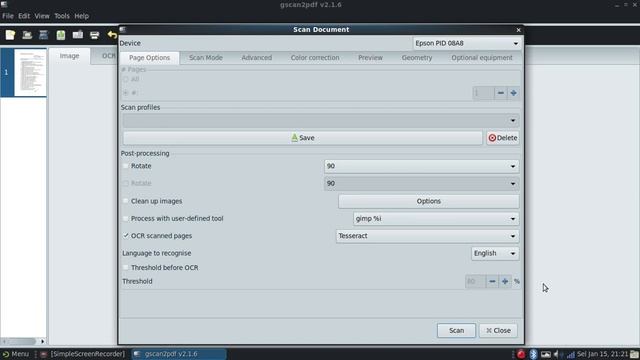Switch to the Advanced tab
Screen dimensions: 640x360
(257, 58)
